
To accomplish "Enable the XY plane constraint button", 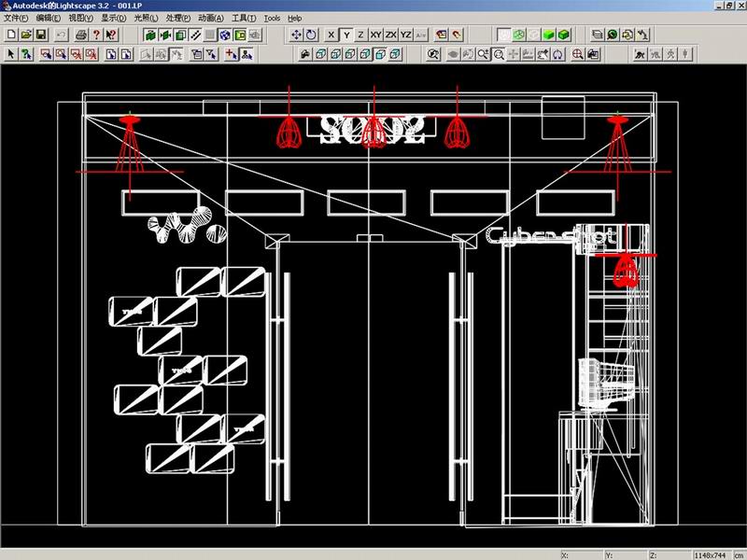I will coord(376,35).
